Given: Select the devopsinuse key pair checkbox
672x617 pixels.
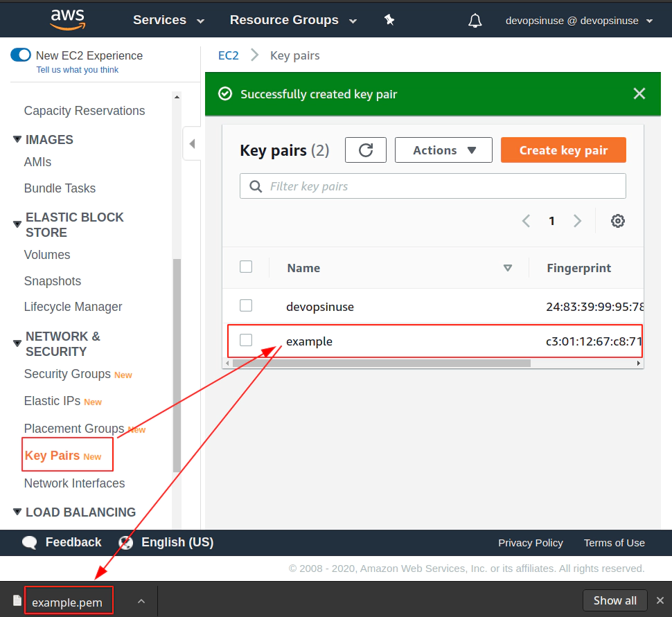Looking at the screenshot, I should [246, 305].
